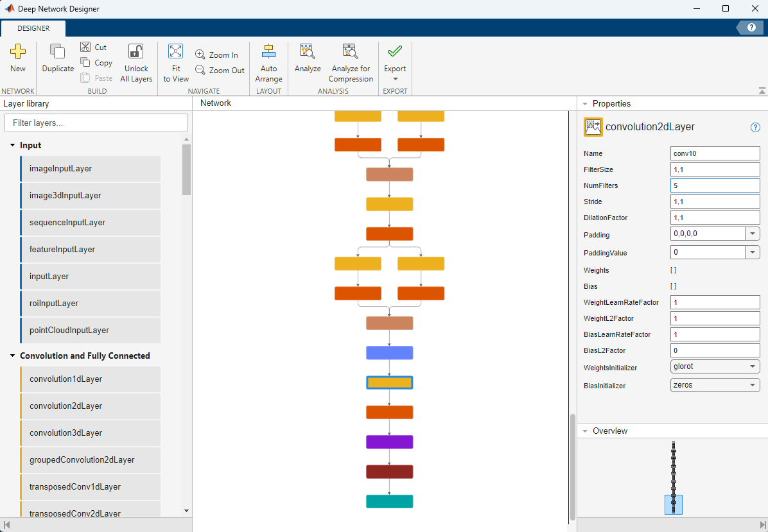Collapse the Input layer category
Screen dimensions: 768x532
[12, 146]
